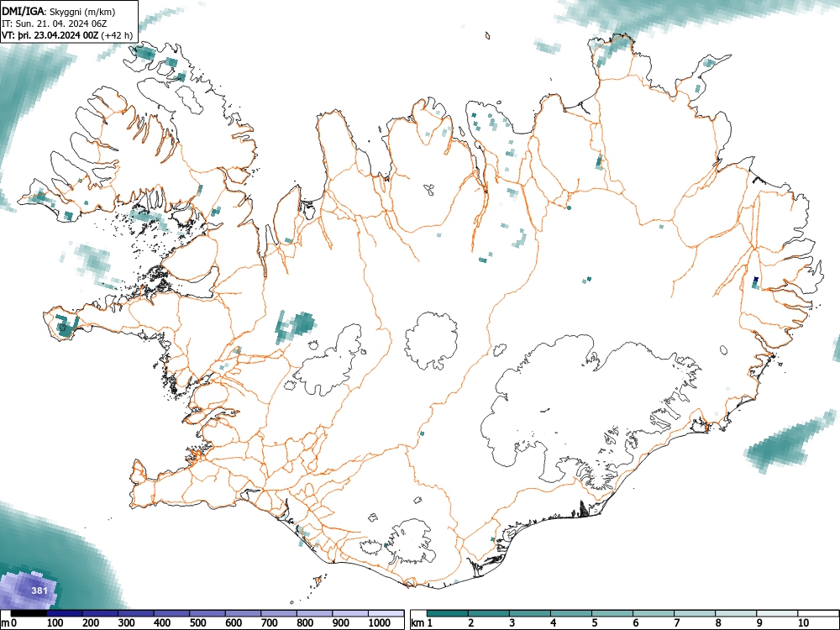Click the 'IT: Sun. 21. 04. 2024 06Z' line

click(52, 24)
